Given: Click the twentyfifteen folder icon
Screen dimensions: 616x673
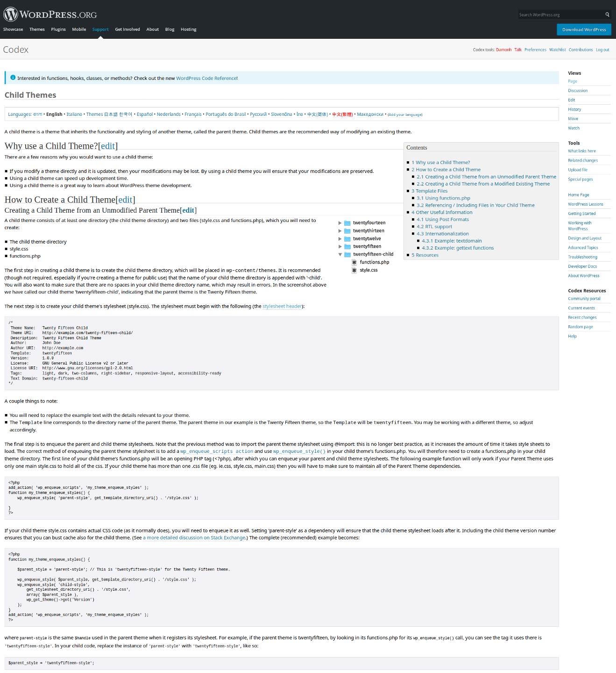Looking at the screenshot, I should pos(347,246).
